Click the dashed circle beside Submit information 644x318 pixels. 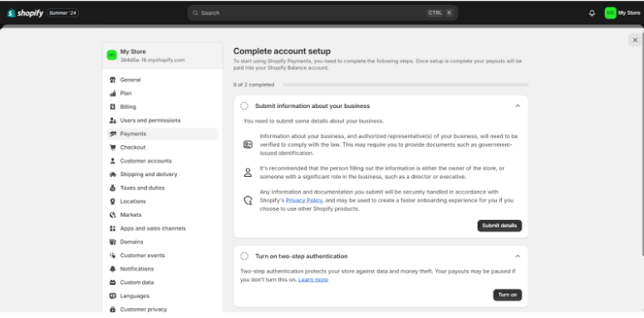point(244,106)
